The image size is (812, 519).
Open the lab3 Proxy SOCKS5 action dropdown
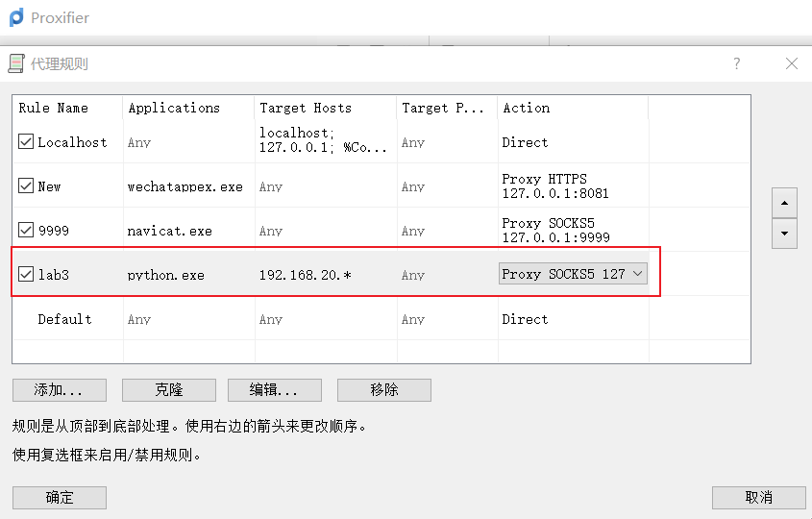(x=573, y=274)
